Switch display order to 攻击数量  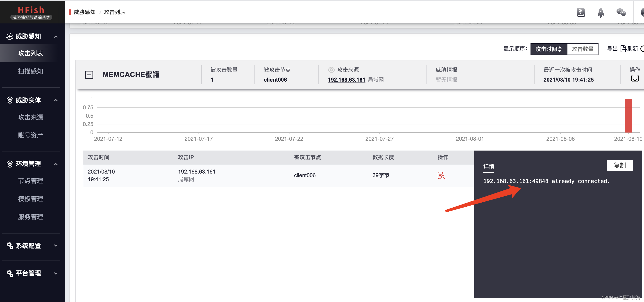582,49
